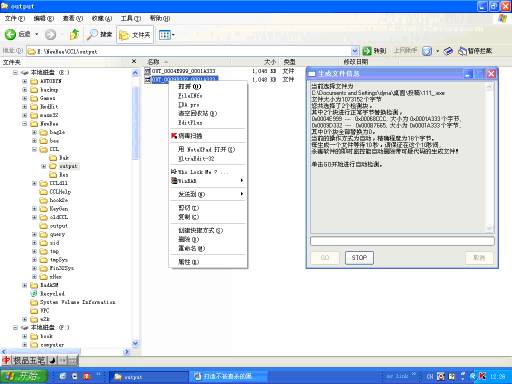Click the Up one level folder icon
The image size is (512, 384).
[x=74, y=34]
